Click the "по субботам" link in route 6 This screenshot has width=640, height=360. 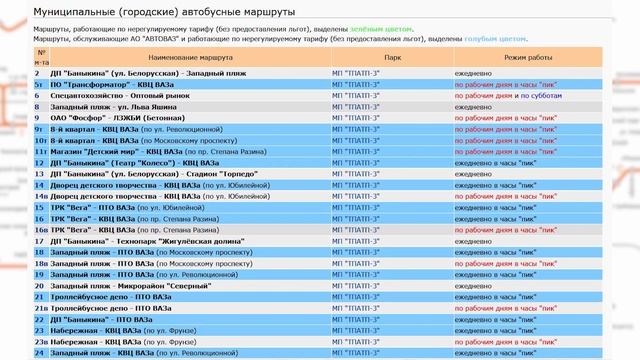tap(541, 96)
